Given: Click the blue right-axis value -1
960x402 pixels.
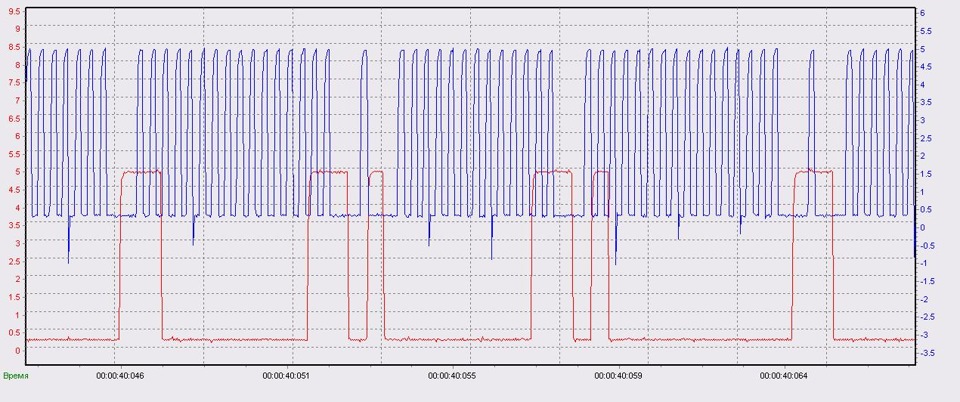Looking at the screenshot, I should (923, 264).
